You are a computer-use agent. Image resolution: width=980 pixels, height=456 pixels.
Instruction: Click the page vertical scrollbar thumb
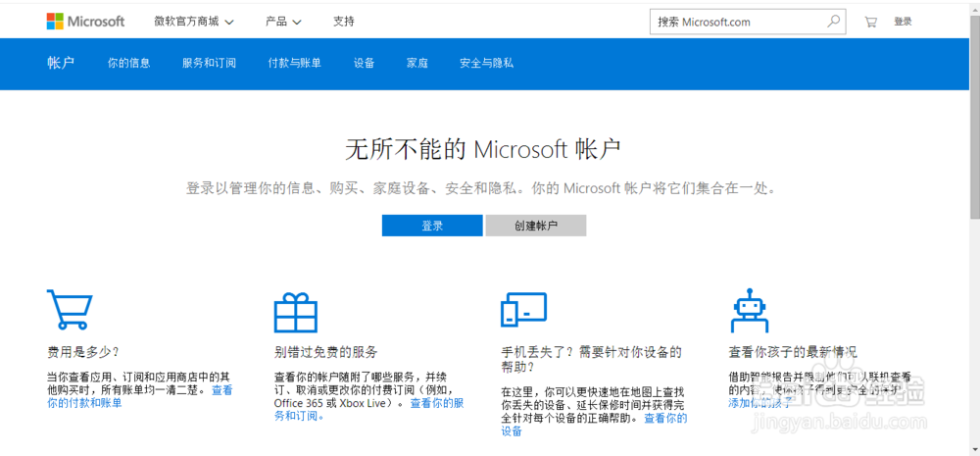click(974, 116)
